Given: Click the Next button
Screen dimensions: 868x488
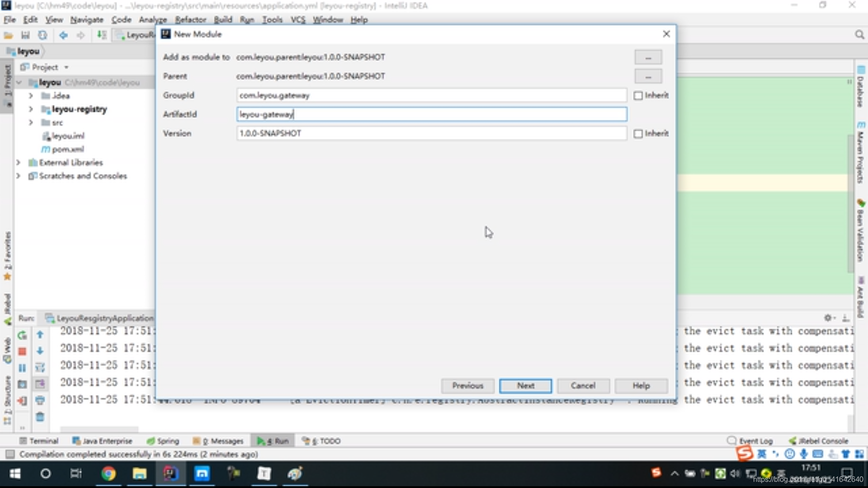Looking at the screenshot, I should tap(525, 386).
